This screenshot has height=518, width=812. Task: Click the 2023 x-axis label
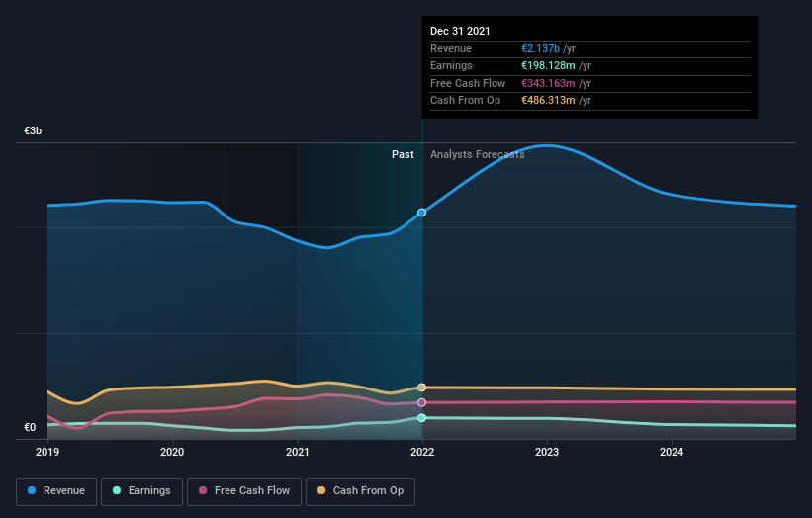[x=547, y=453]
